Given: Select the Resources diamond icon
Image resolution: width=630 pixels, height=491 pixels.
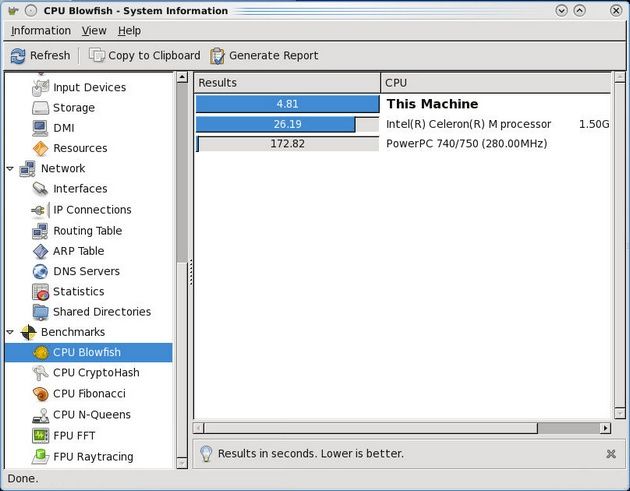Looking at the screenshot, I should [x=40, y=148].
